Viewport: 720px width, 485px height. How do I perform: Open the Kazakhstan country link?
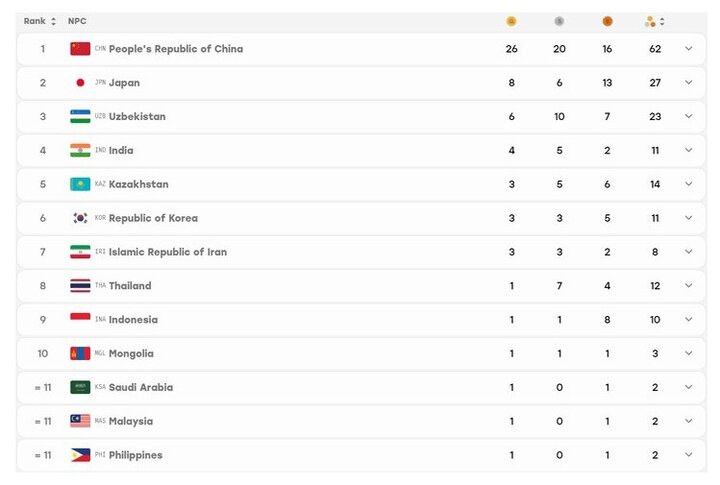(x=139, y=184)
